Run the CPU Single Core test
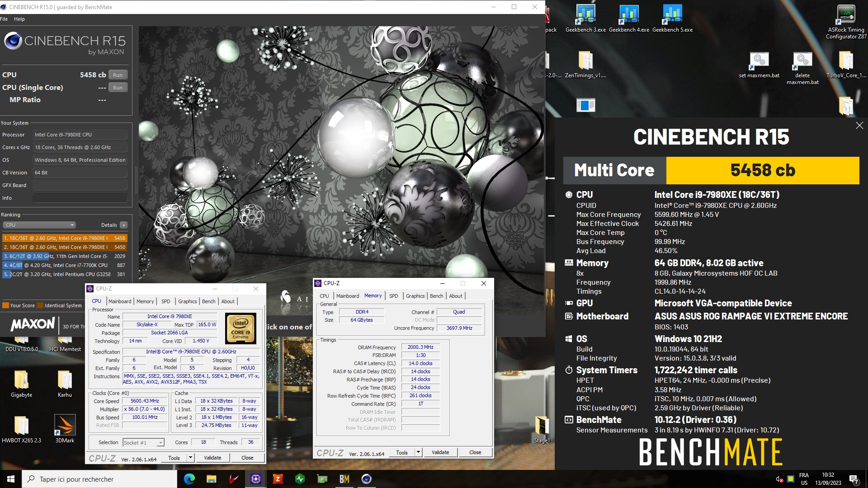This screenshot has width=868, height=488. [x=118, y=88]
